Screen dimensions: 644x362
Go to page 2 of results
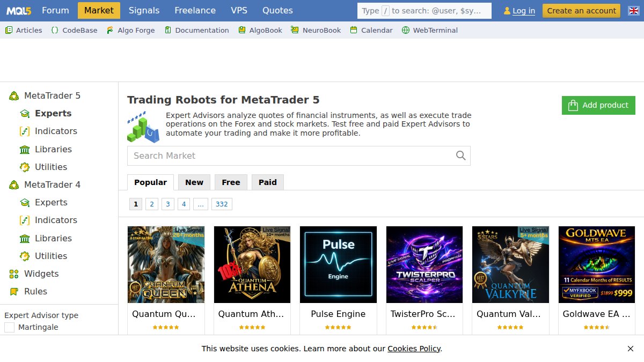coord(152,204)
